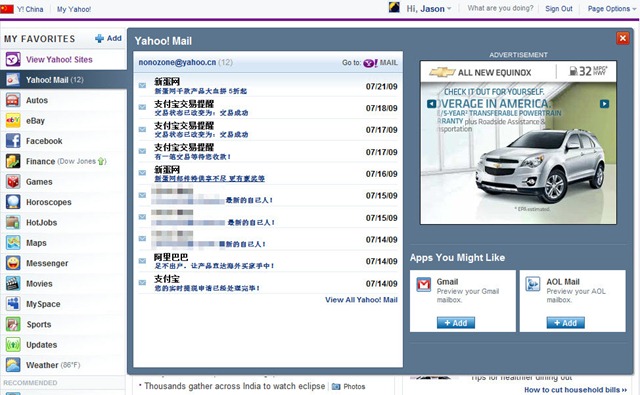Open the Autos car icon
640x395 pixels.
13,100
